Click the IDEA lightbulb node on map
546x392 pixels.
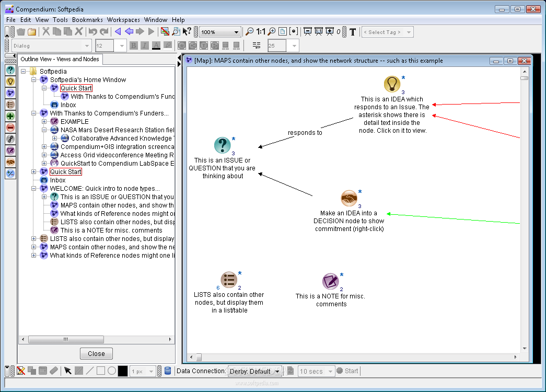pyautogui.click(x=392, y=84)
